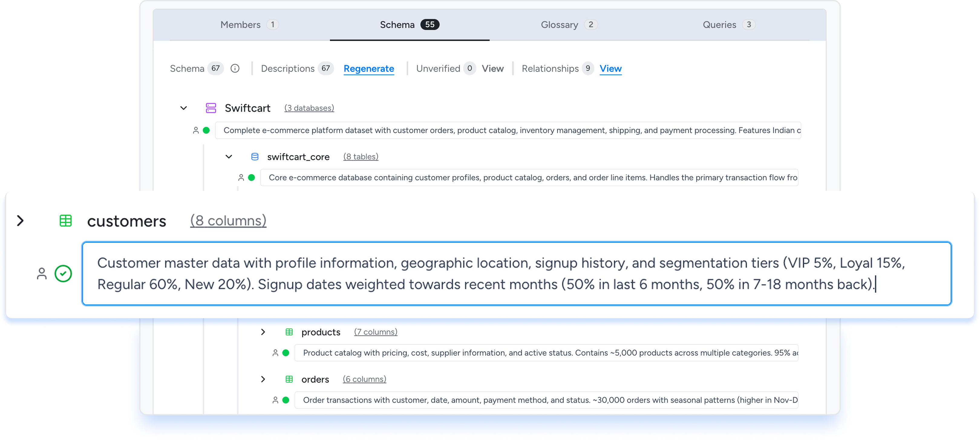This screenshot has width=980, height=442.
Task: Click the products table grid icon
Action: coord(289,332)
